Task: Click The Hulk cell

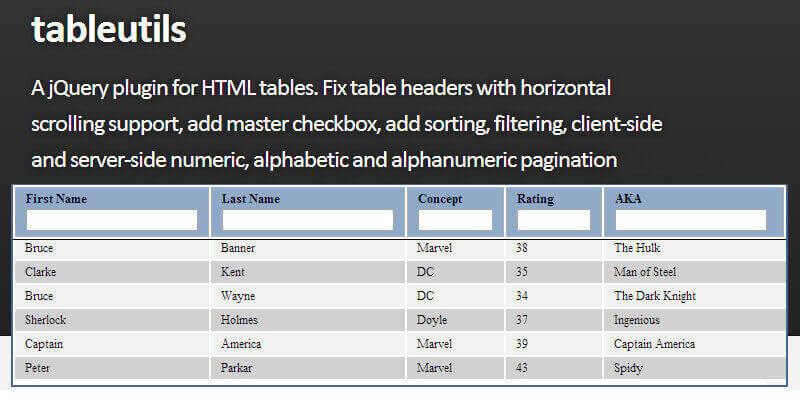Action: point(637,248)
